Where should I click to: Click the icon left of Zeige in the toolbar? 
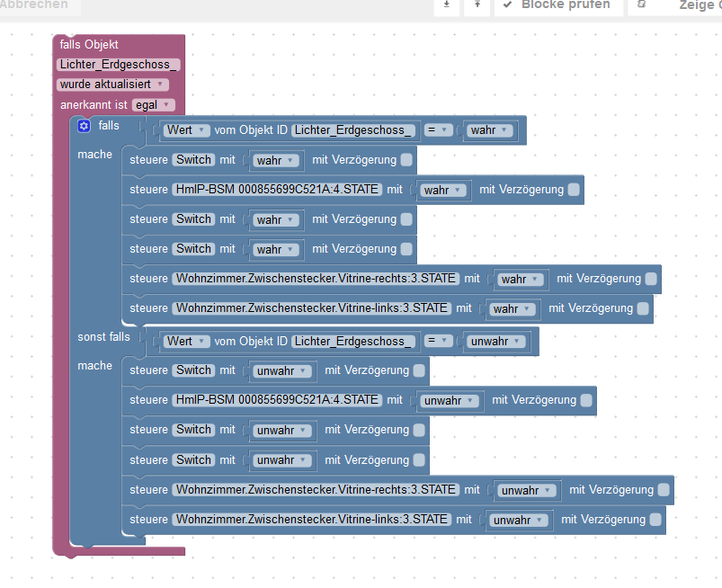[641, 4]
